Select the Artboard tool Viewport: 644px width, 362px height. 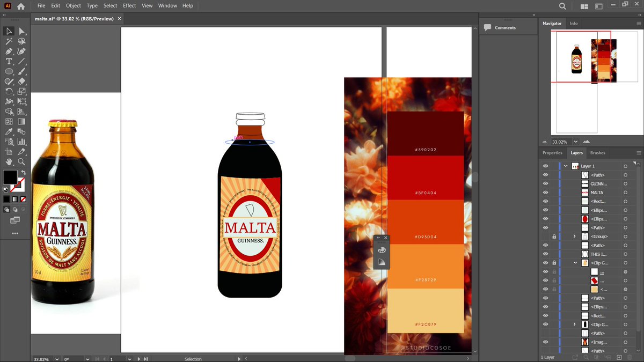coord(9,152)
